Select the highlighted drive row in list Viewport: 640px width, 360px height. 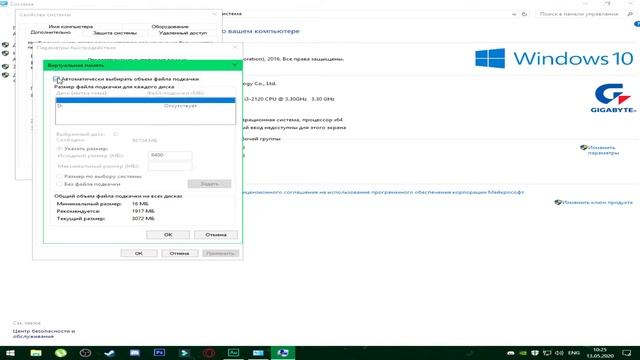145,100
